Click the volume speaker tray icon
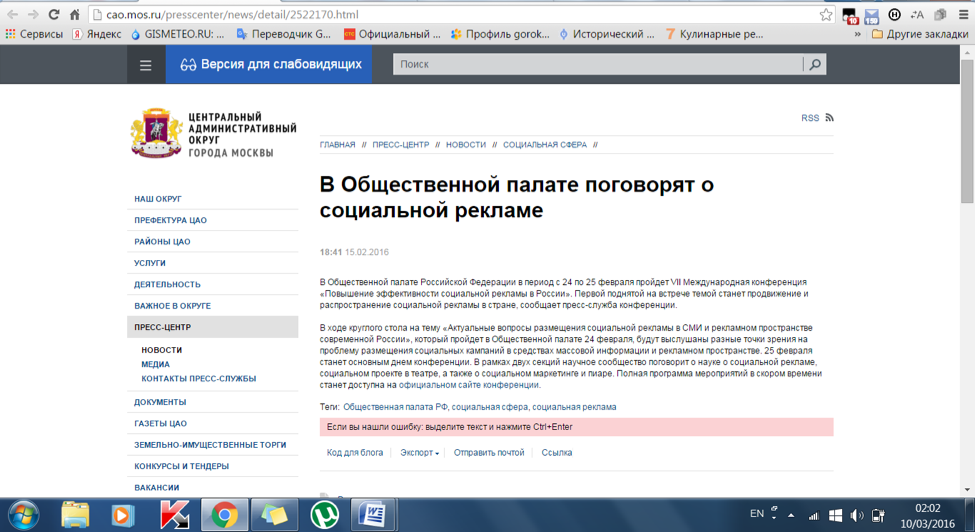975x532 pixels. tap(857, 515)
